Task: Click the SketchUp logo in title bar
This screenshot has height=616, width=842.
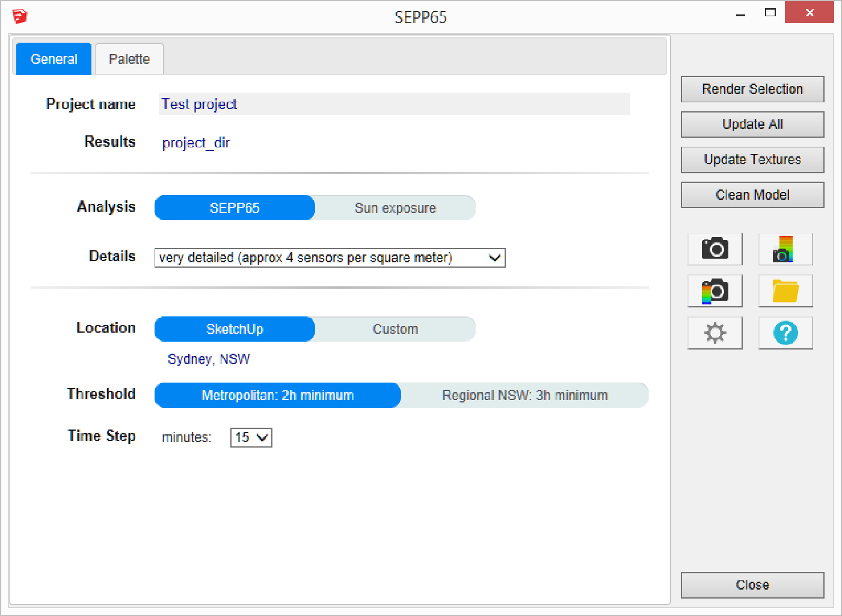Action: [x=20, y=16]
